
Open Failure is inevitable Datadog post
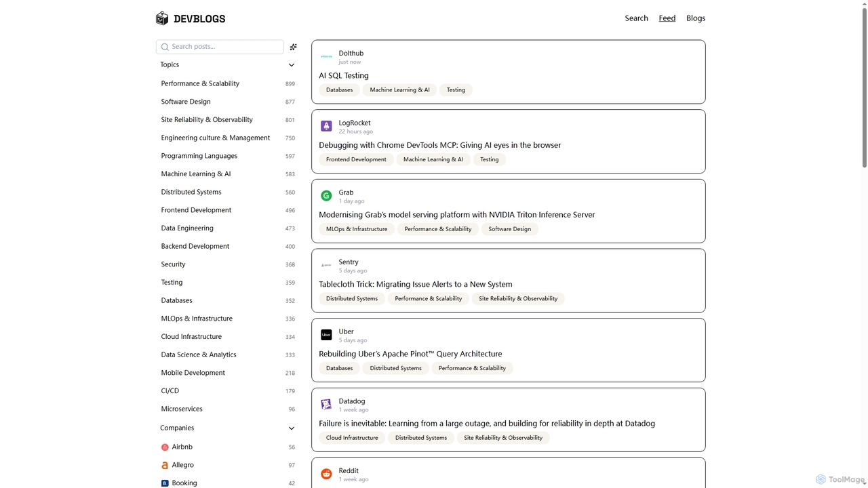click(x=487, y=424)
